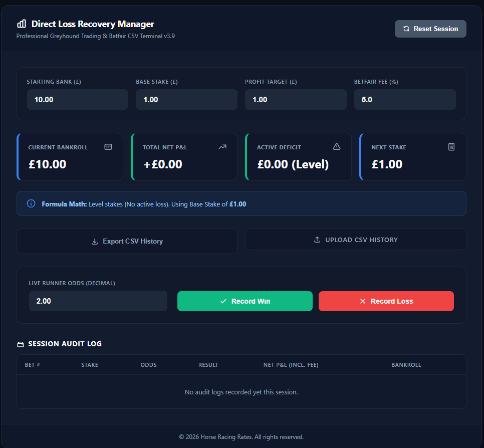Focus the Profit Target input field
The image size is (484, 448).
(x=296, y=99)
